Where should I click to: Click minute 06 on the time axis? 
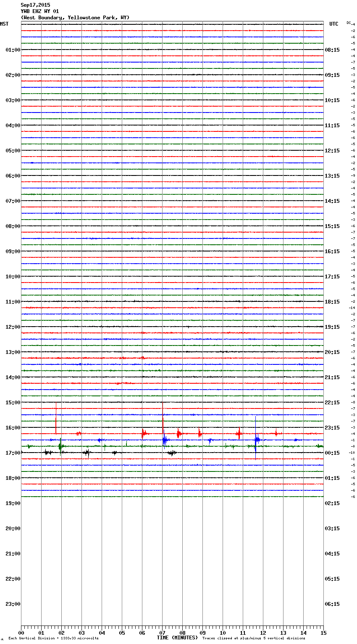(142, 633)
